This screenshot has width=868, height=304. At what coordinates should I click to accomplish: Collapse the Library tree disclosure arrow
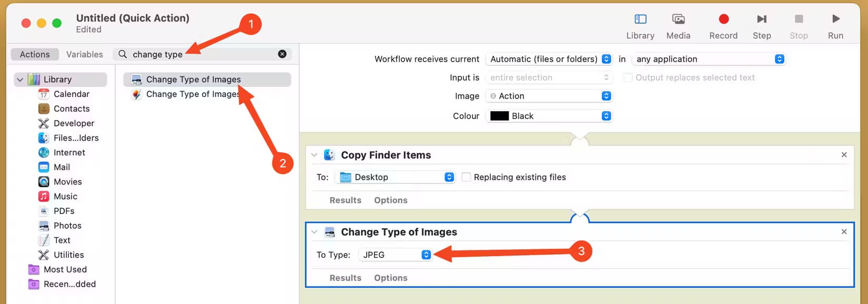tap(20, 80)
